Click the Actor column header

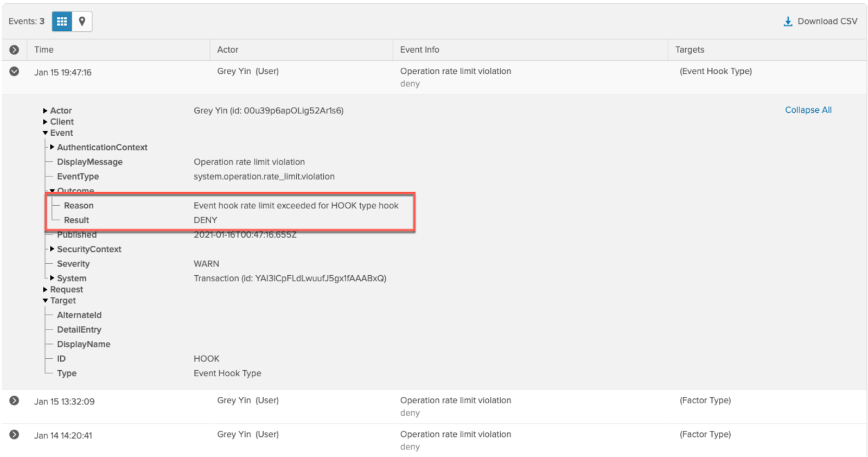227,50
